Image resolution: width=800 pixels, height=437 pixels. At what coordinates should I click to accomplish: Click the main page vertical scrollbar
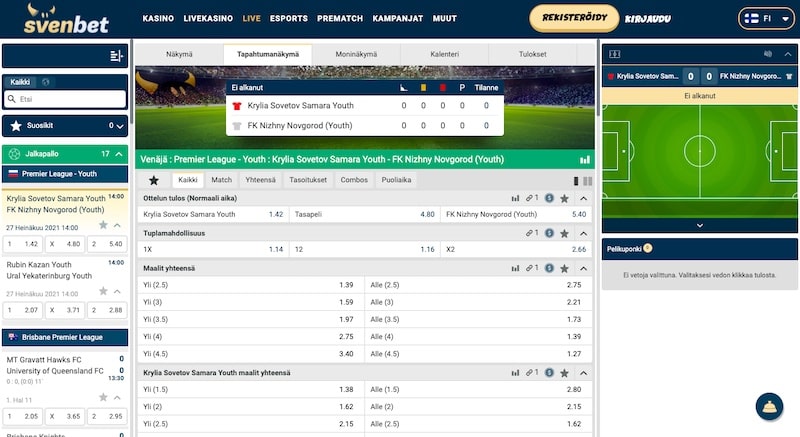[x=598, y=79]
